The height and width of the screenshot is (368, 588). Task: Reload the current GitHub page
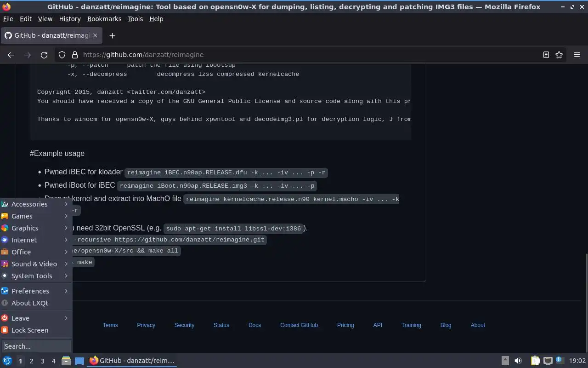click(x=44, y=55)
